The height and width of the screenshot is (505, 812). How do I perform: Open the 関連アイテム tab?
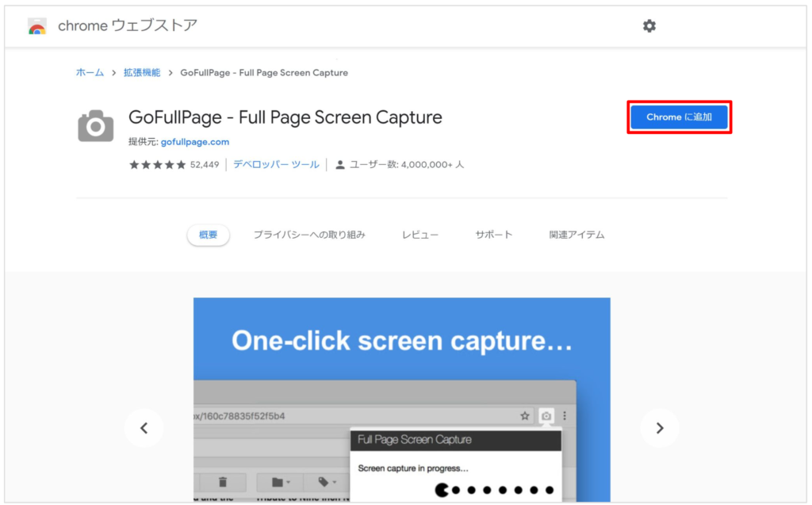[x=577, y=235]
